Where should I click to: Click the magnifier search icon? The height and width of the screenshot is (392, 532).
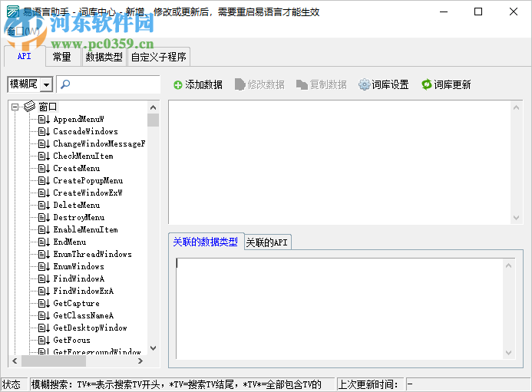point(65,84)
